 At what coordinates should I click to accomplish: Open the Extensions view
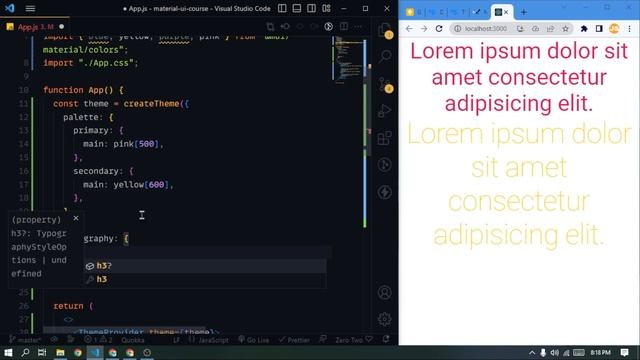384,138
